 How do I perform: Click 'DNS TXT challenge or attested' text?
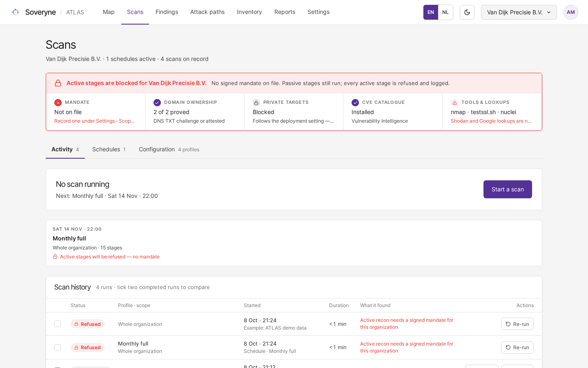click(x=189, y=121)
